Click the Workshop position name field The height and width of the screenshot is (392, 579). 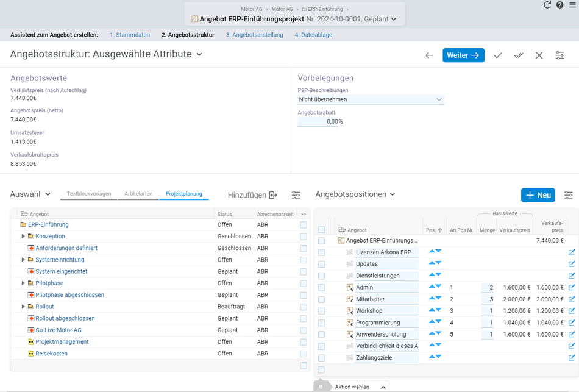click(x=386, y=311)
